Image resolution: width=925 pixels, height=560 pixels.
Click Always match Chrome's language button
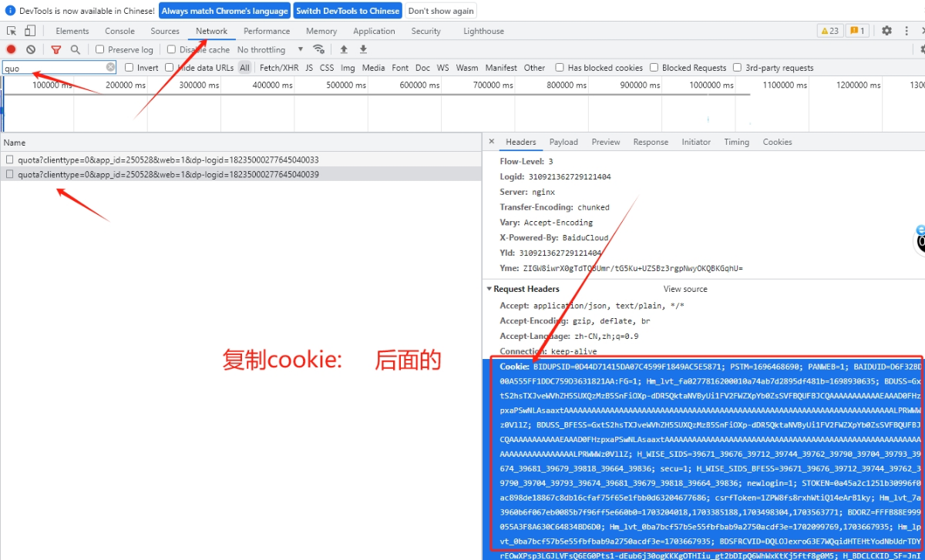pyautogui.click(x=225, y=11)
